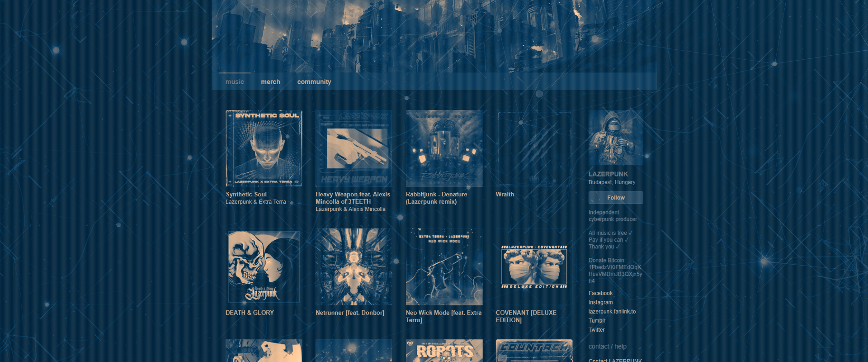This screenshot has height=362, width=868.
Task: Follow the LAZERPUNK artist
Action: [x=615, y=198]
